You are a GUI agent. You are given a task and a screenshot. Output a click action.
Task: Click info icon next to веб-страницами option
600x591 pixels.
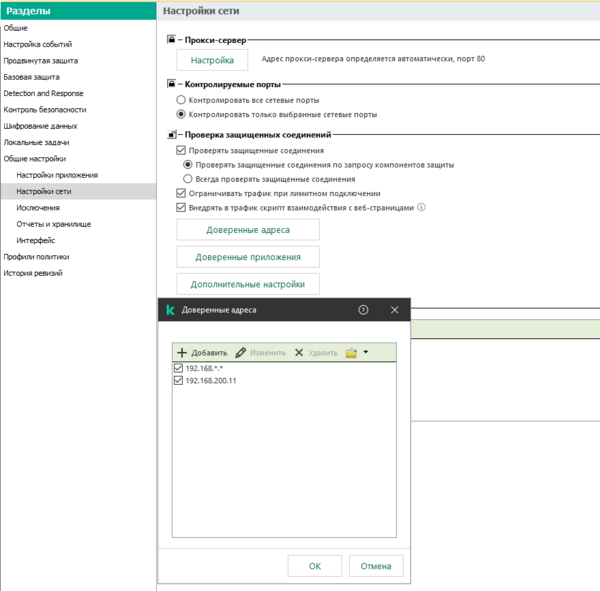pos(421,208)
